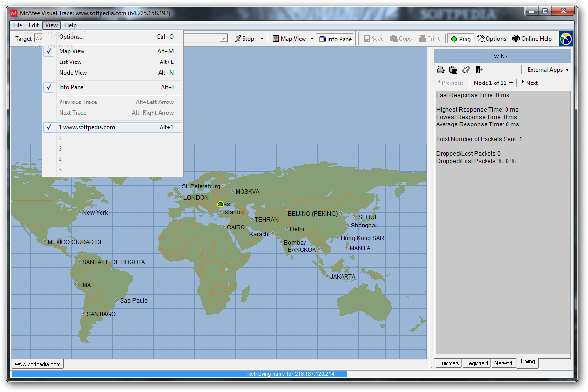The width and height of the screenshot is (588, 392).
Task: Click the New York city marker
Action: click(x=80, y=212)
